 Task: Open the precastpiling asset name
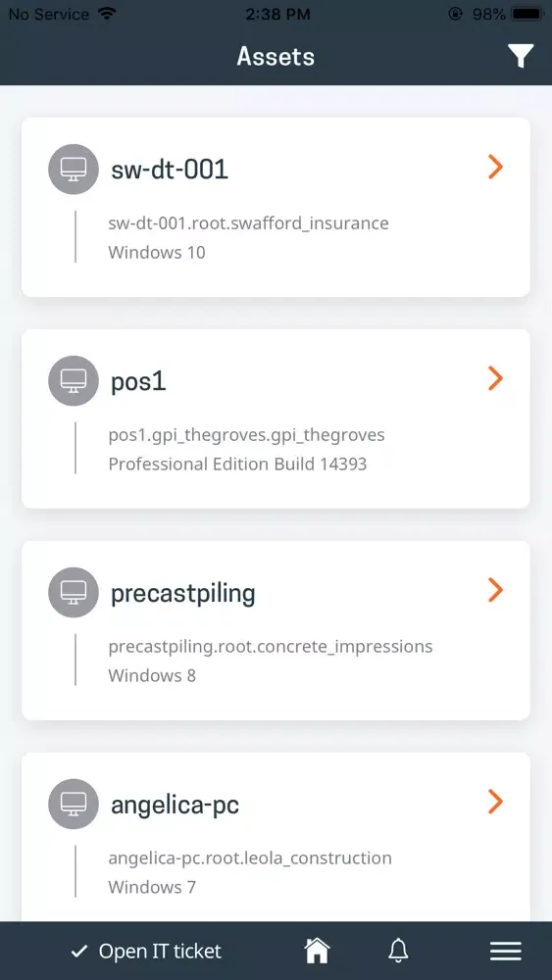coord(183,594)
